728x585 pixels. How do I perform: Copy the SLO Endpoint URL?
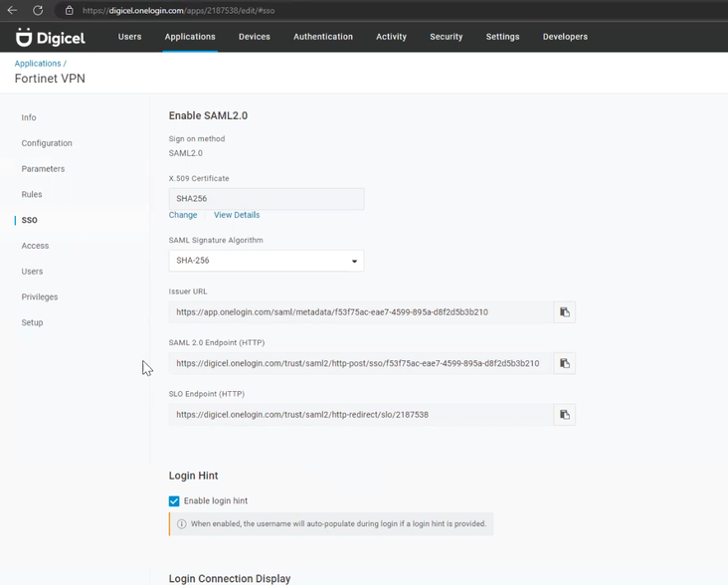click(x=564, y=415)
